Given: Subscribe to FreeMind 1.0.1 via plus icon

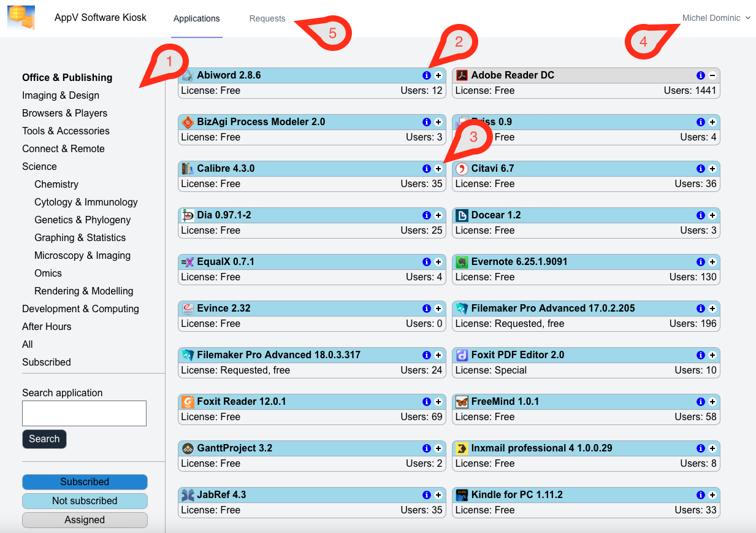Looking at the screenshot, I should coord(712,402).
